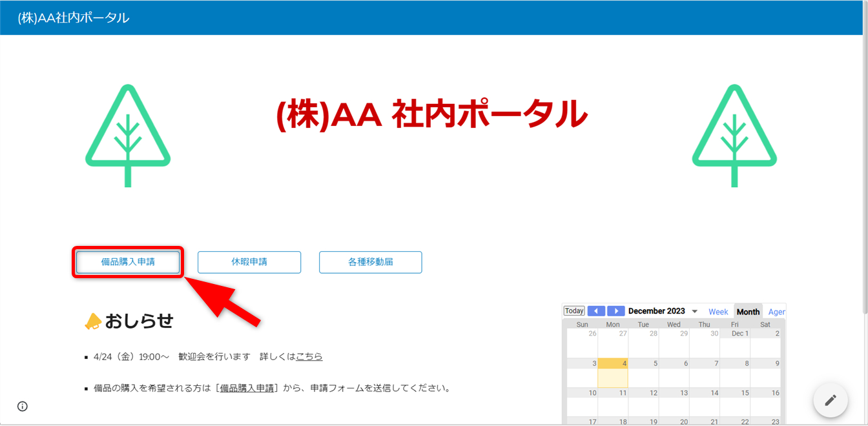Switch calendar to Week view
Screen dimensions: 868x426
click(718, 312)
